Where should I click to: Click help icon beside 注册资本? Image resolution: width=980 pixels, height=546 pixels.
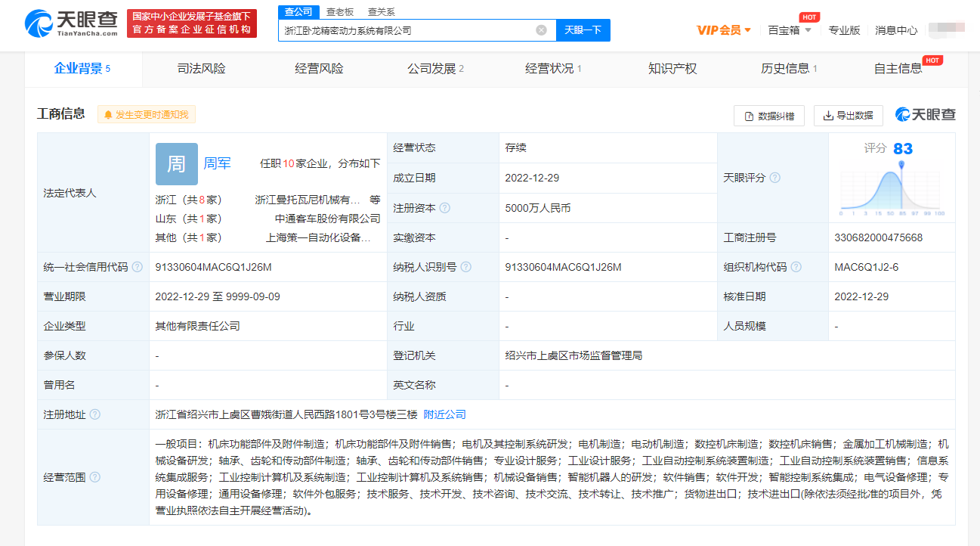tap(445, 208)
